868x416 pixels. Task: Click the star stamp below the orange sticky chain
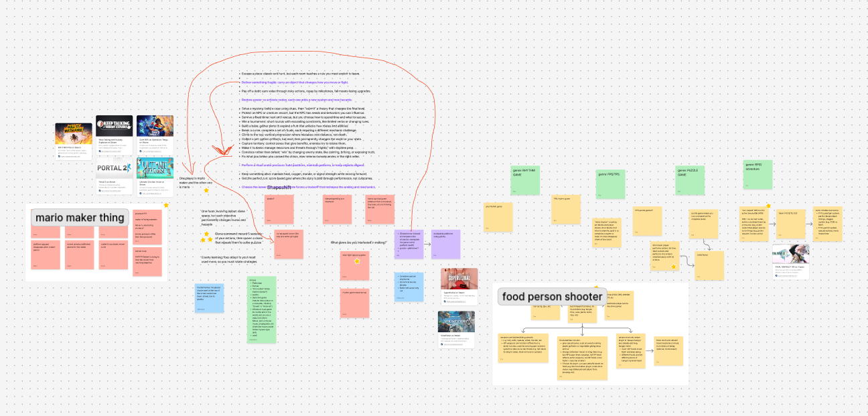pyautogui.click(x=674, y=266)
